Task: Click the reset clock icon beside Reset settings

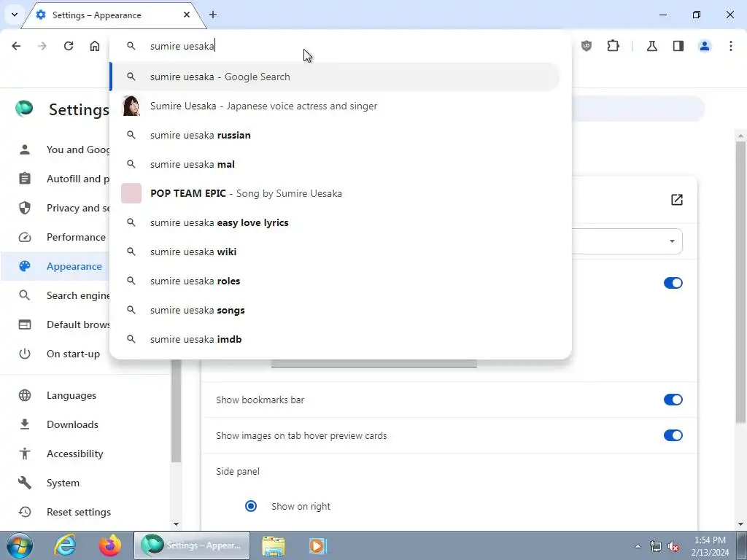Action: pyautogui.click(x=25, y=512)
